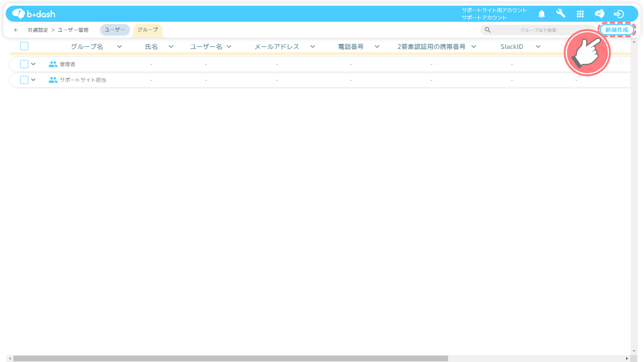Select the グループ tab
Viewport: 644px width, 362px height.
point(148,30)
